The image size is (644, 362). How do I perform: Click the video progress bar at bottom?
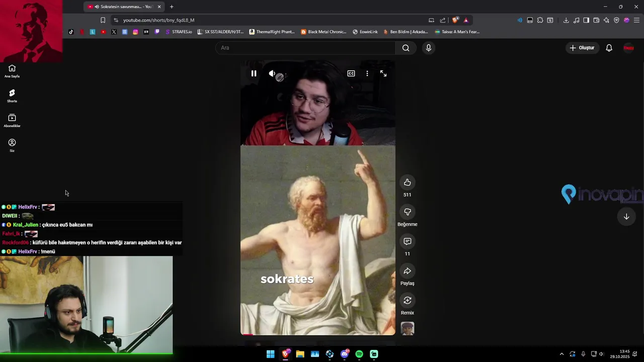pos(318,334)
